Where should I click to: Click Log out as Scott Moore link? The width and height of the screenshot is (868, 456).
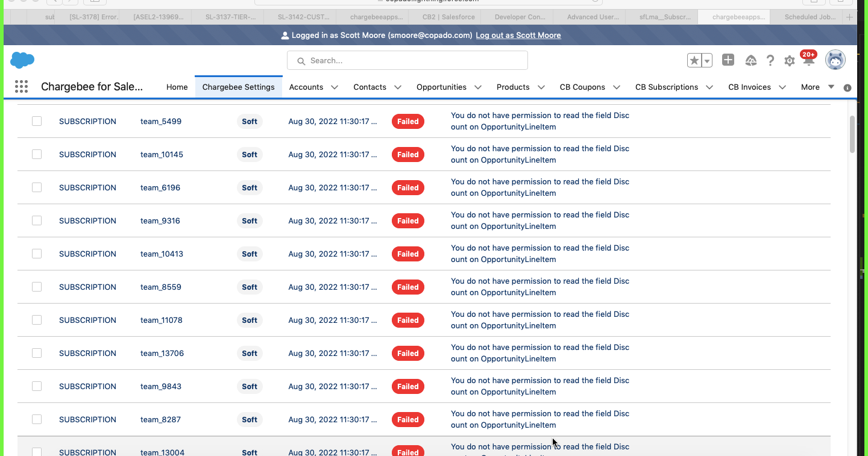[518, 35]
